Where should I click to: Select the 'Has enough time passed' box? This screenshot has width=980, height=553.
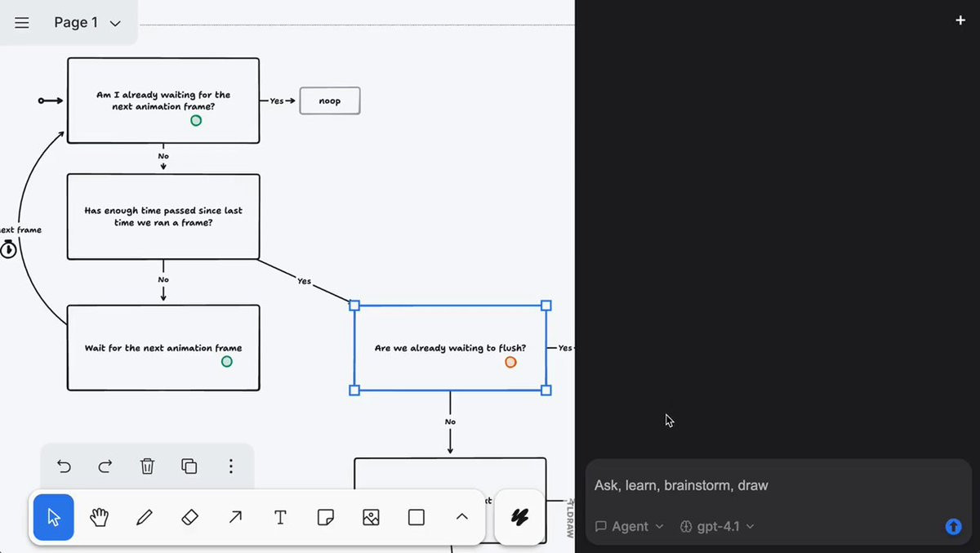163,216
